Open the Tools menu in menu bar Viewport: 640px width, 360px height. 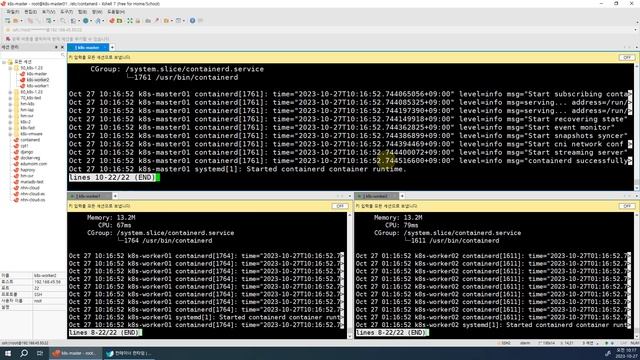(x=66, y=12)
